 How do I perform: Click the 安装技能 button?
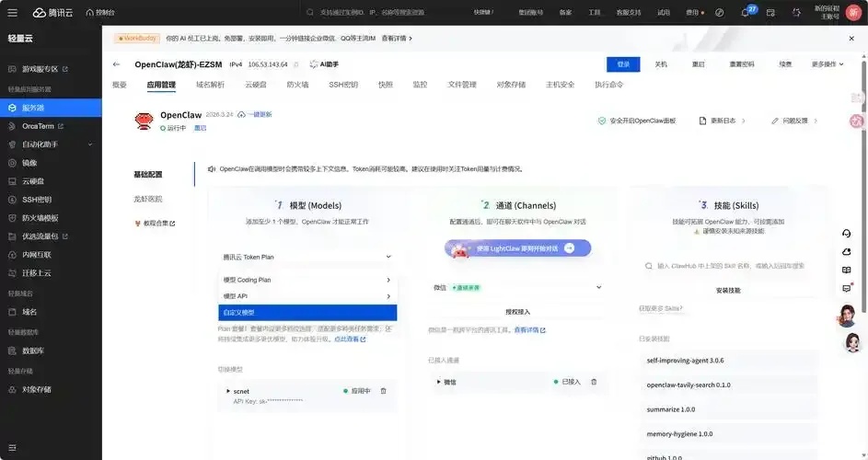[728, 290]
